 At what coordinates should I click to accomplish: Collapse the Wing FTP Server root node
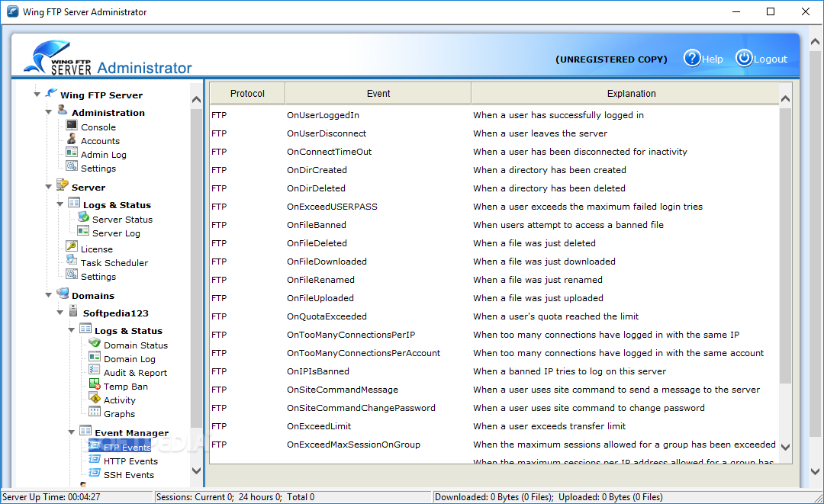tap(37, 95)
